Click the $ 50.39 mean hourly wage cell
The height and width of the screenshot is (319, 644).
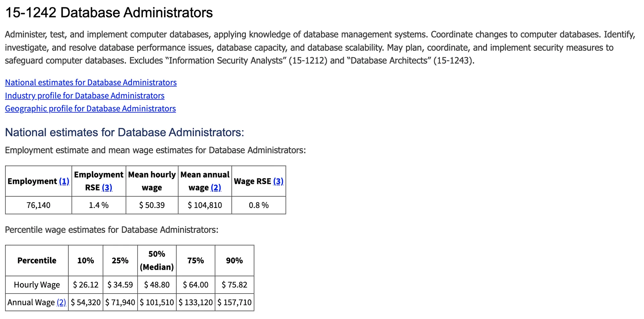tap(152, 205)
